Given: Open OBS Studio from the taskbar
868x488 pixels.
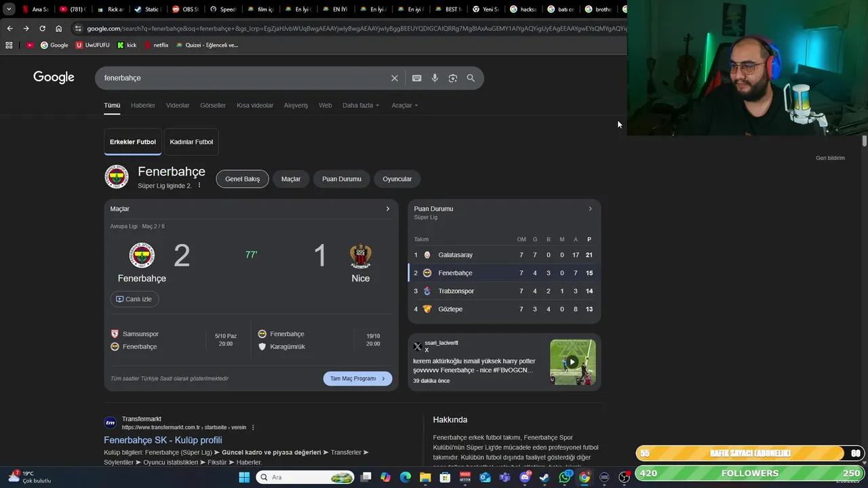Looking at the screenshot, I should [624, 477].
